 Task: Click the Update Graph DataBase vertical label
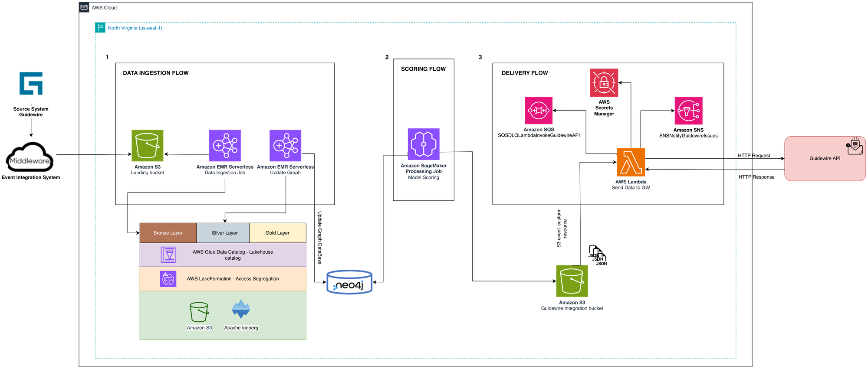pyautogui.click(x=320, y=238)
